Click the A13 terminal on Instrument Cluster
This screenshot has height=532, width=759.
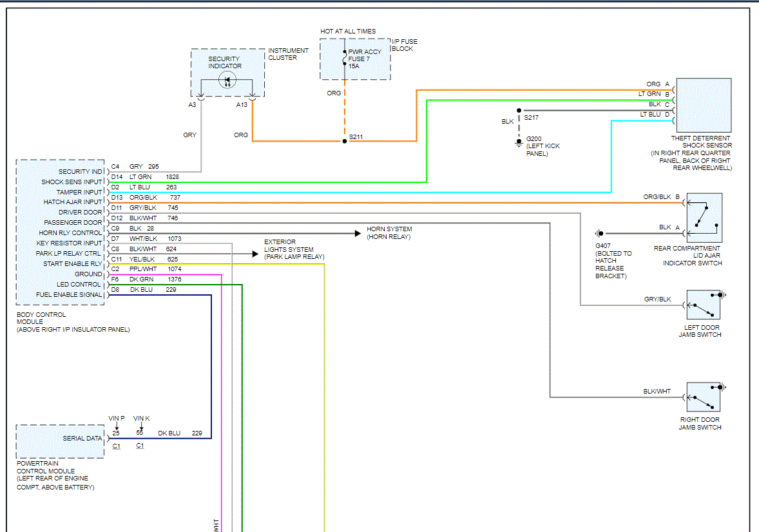252,97
